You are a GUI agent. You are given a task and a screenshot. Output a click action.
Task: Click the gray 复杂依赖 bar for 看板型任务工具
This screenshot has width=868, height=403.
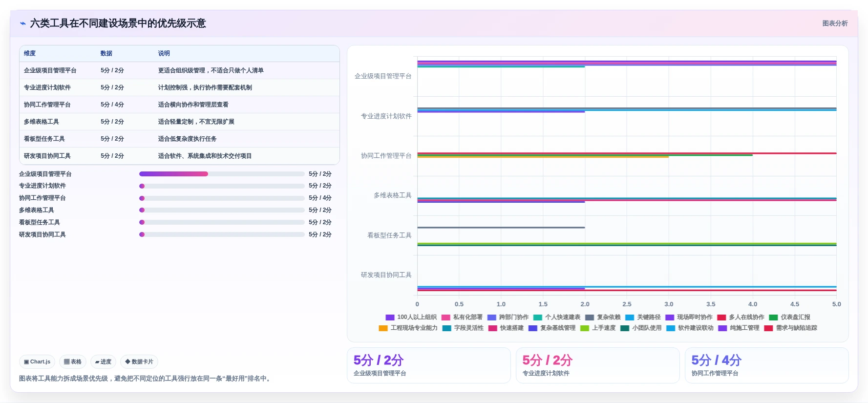pyautogui.click(x=501, y=228)
